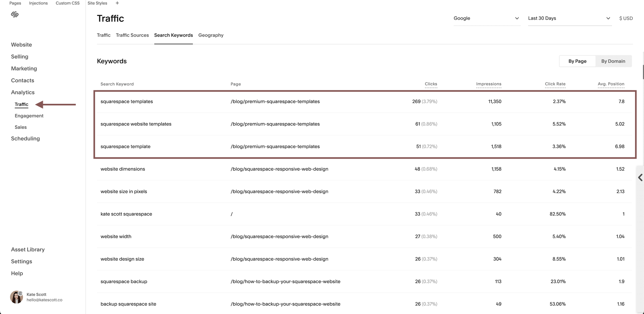Click the 269 clicks value
The width and height of the screenshot is (644, 314).
(x=416, y=102)
